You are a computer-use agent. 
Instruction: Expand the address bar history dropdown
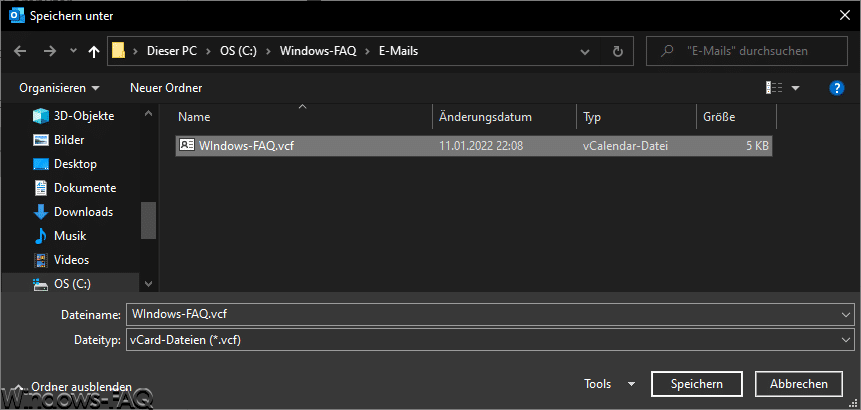click(586, 51)
